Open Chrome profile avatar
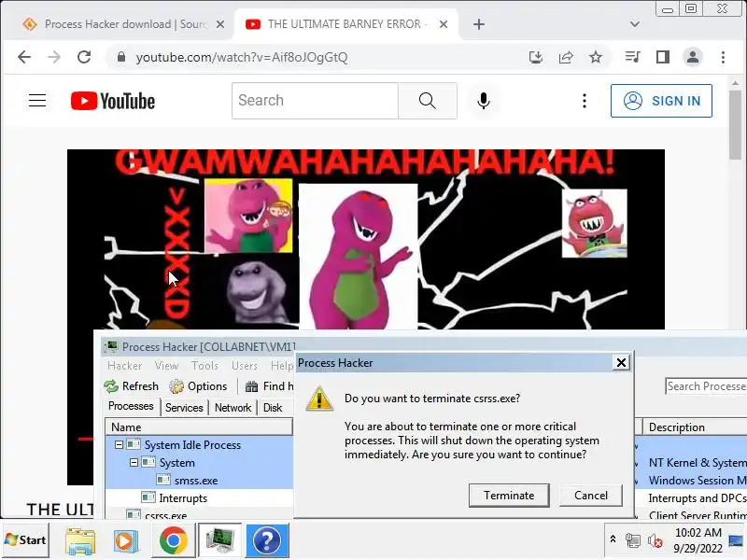The image size is (747, 560). coord(693,57)
